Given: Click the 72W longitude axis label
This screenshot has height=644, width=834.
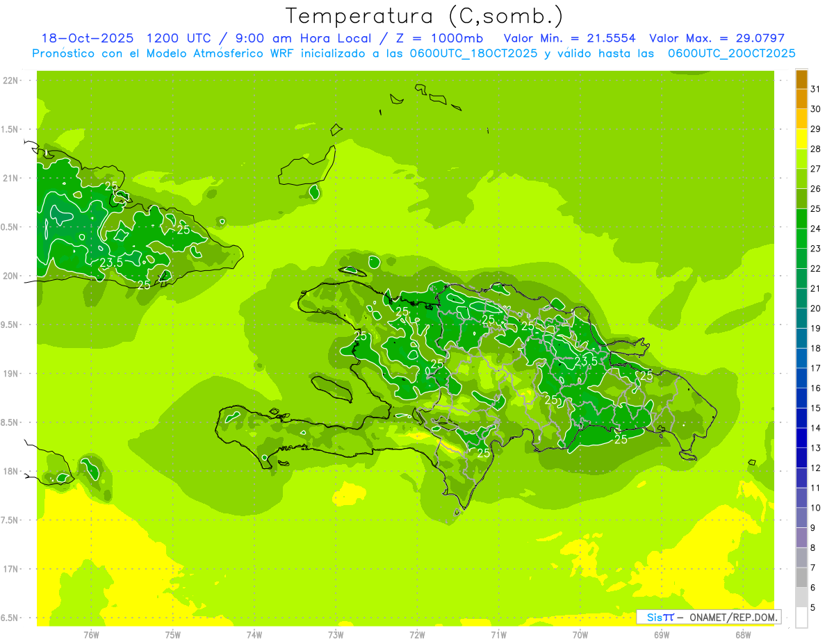Looking at the screenshot, I should point(417,634).
